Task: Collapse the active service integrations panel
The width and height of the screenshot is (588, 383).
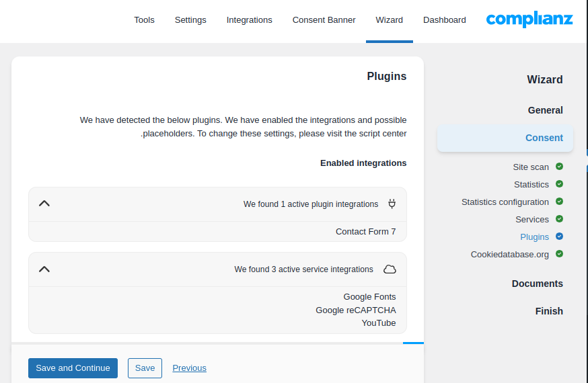Action: (x=44, y=269)
